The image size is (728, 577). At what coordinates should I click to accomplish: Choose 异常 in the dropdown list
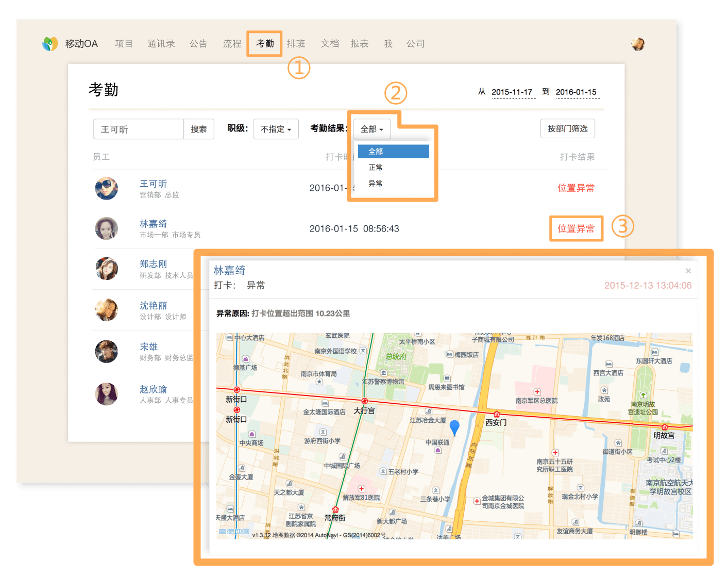376,184
